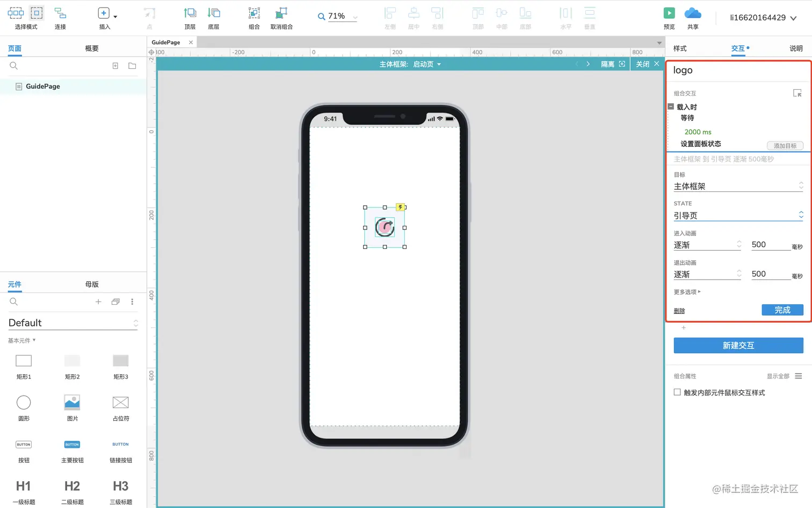Open the 进入动画 逐渐 dropdown
This screenshot has height=508, width=812.
tap(708, 245)
